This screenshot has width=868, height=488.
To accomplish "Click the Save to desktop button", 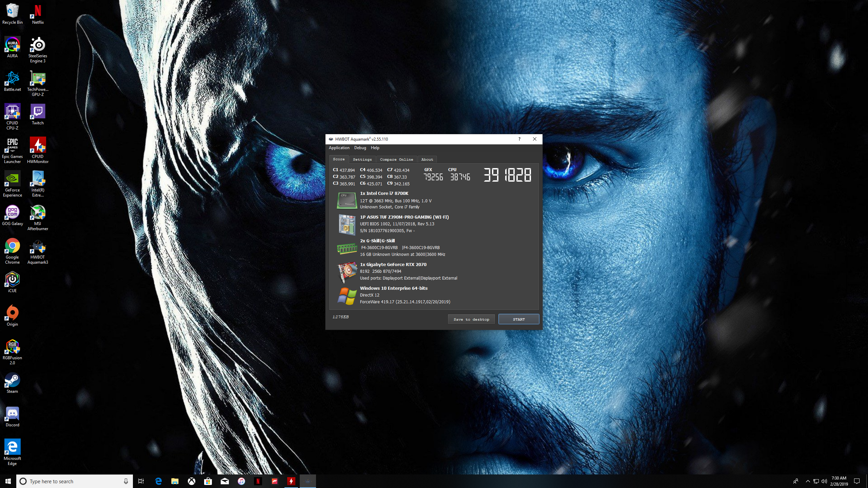I will pos(471,319).
